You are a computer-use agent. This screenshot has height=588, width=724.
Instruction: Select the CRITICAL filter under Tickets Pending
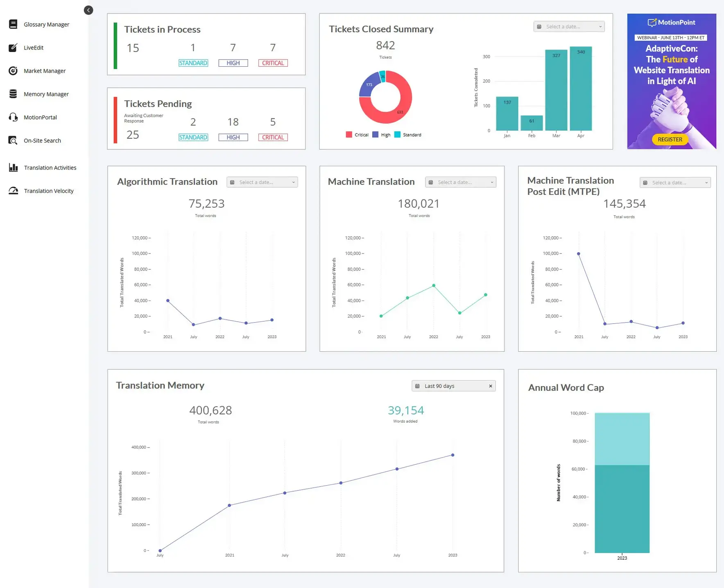(x=273, y=137)
